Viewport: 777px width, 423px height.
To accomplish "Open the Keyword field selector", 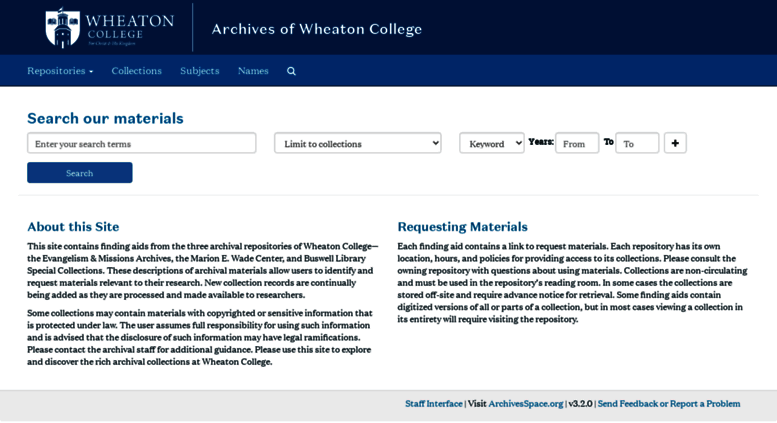I will pyautogui.click(x=492, y=143).
